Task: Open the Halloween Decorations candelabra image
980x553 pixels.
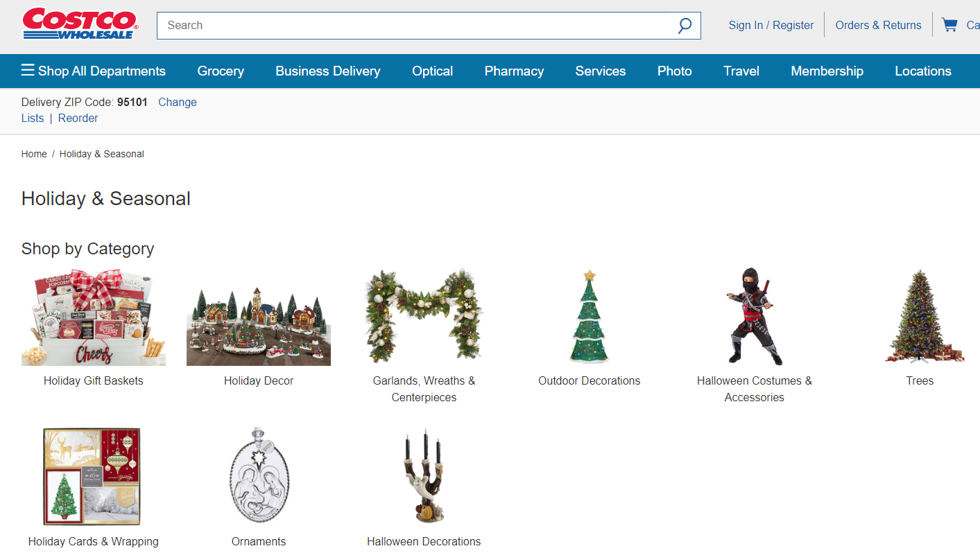Action: tap(424, 477)
